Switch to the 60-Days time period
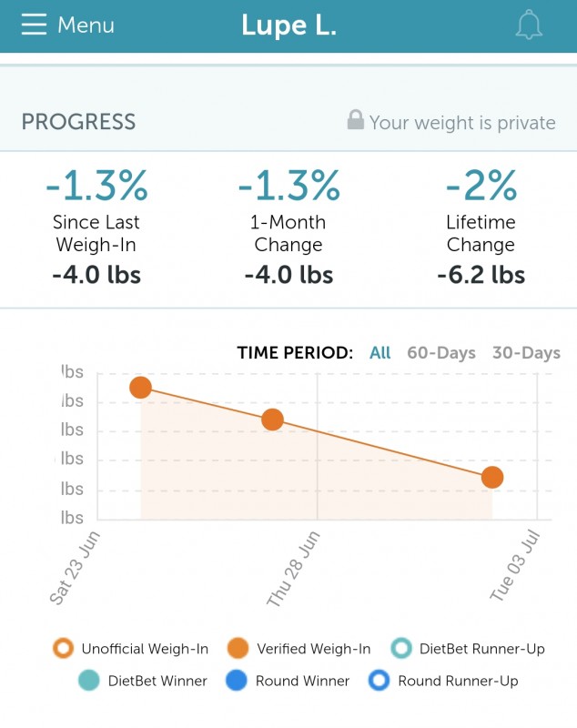577x728 pixels. pos(441,353)
